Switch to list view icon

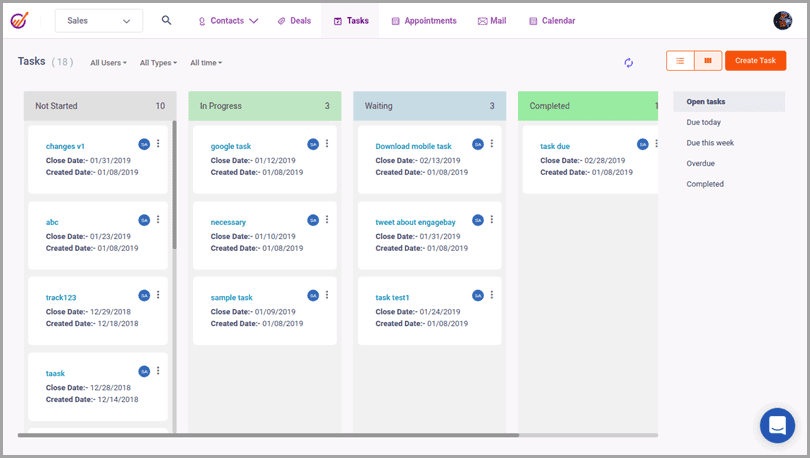680,61
